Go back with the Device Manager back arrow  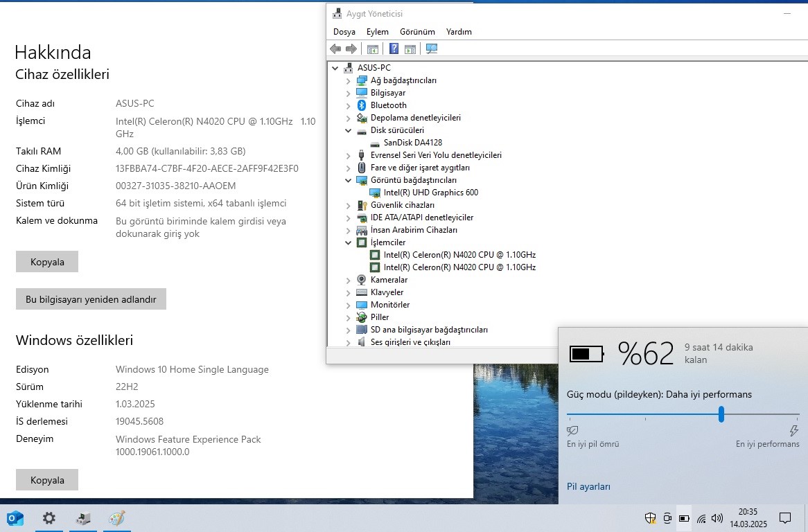(335, 49)
